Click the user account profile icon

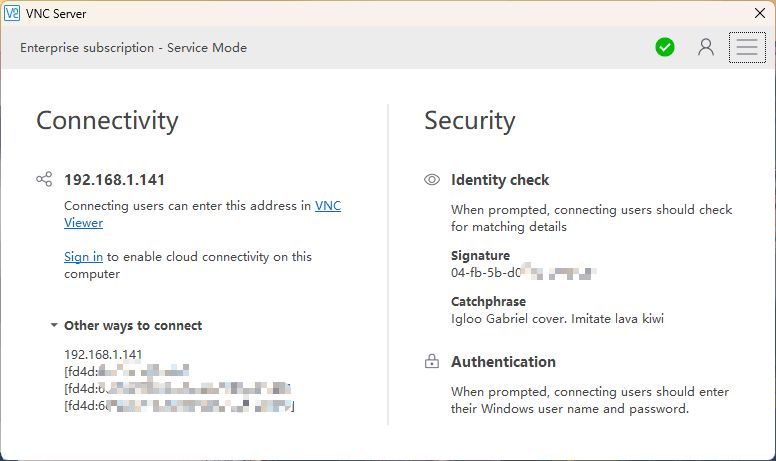point(706,47)
